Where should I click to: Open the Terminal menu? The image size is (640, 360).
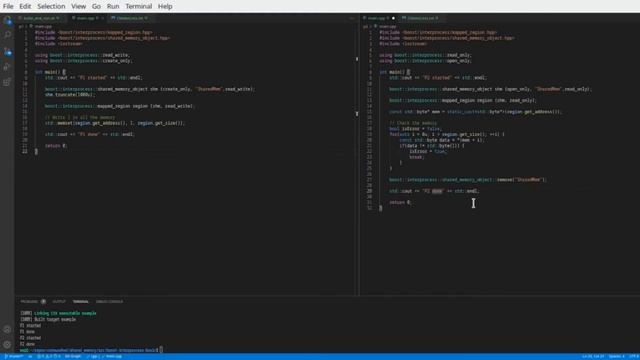139,7
